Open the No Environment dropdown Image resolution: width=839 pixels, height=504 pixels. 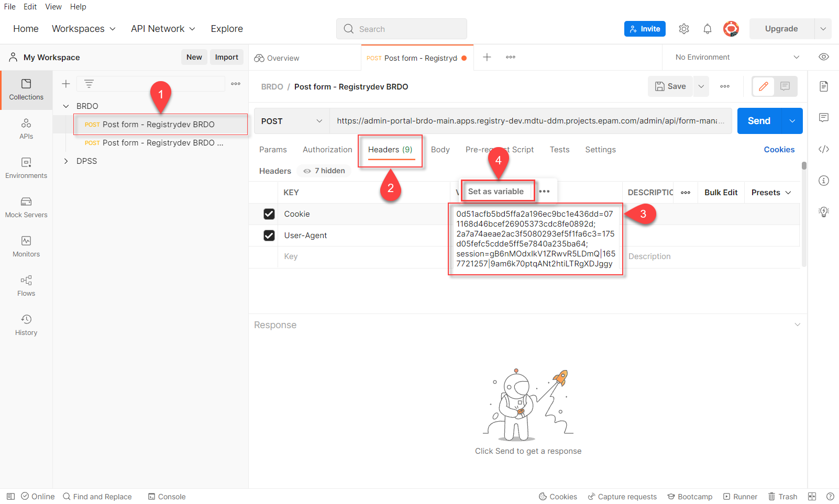(736, 57)
